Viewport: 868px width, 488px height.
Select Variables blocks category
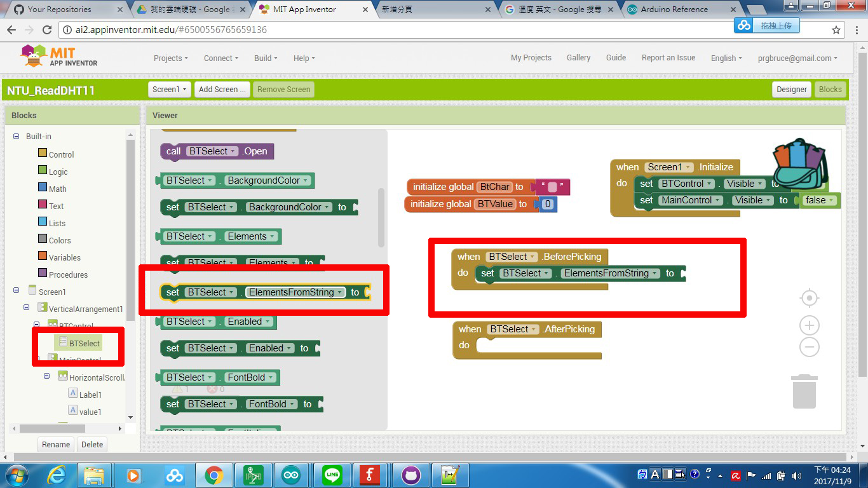65,257
